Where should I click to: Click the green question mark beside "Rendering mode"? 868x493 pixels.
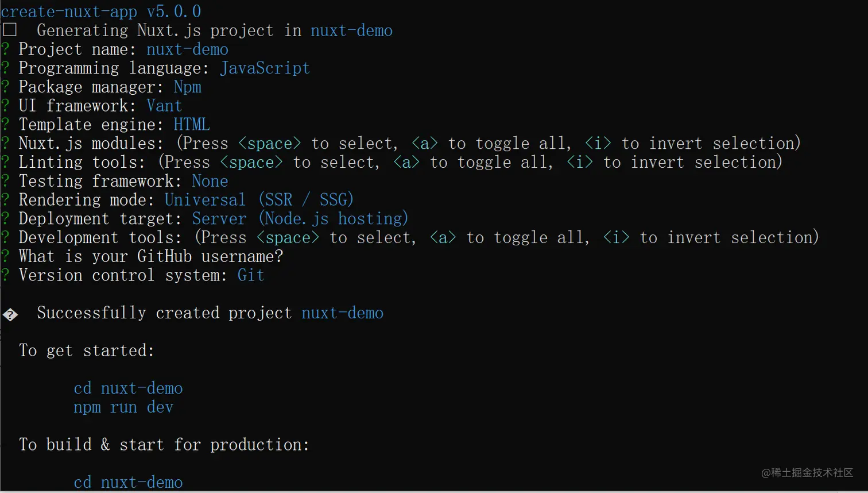(x=5, y=200)
